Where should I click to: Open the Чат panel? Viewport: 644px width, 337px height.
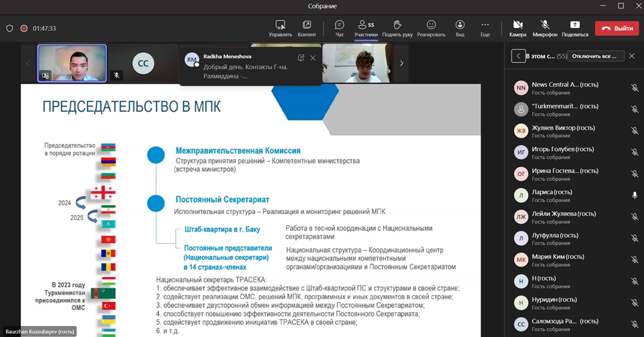point(339,28)
